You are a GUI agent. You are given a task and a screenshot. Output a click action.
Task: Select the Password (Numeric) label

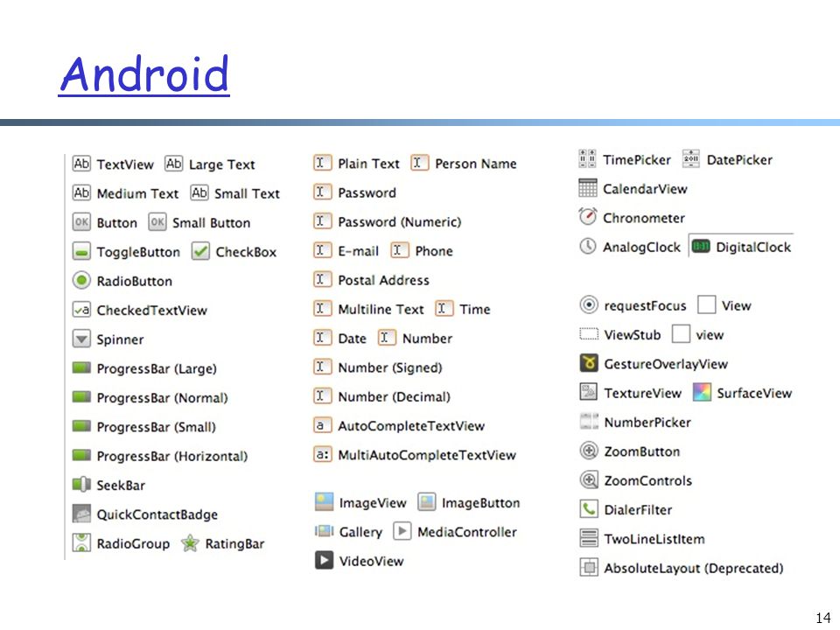pyautogui.click(x=400, y=221)
